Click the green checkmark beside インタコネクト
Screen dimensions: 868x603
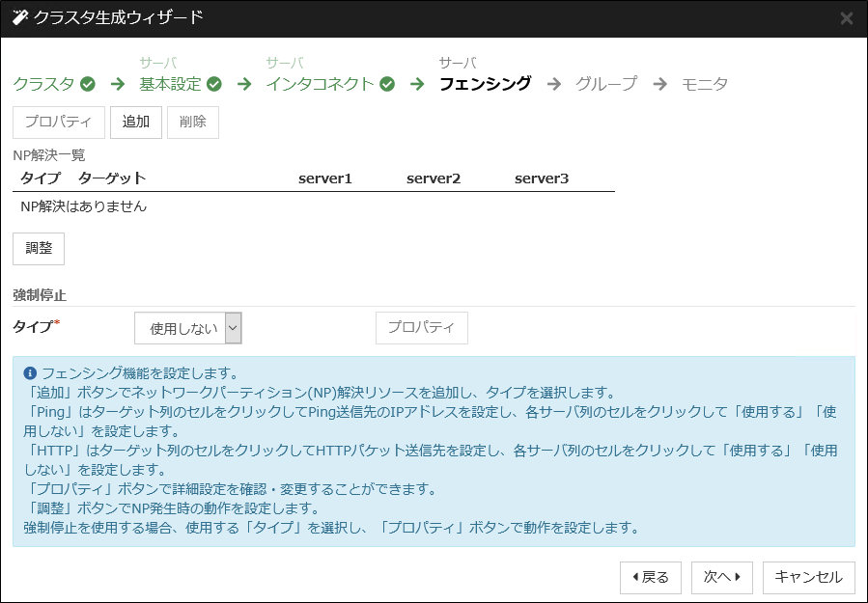pyautogui.click(x=385, y=84)
